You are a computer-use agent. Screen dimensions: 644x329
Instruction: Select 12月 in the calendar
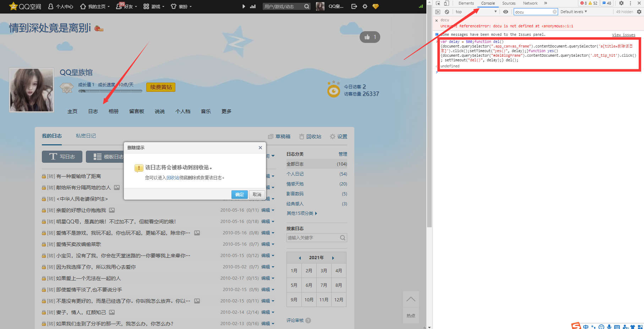[339, 300]
